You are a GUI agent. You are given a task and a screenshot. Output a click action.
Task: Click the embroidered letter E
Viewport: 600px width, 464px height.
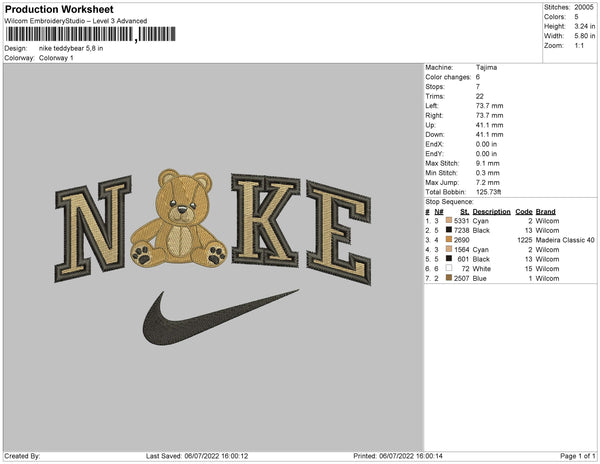coord(339,233)
